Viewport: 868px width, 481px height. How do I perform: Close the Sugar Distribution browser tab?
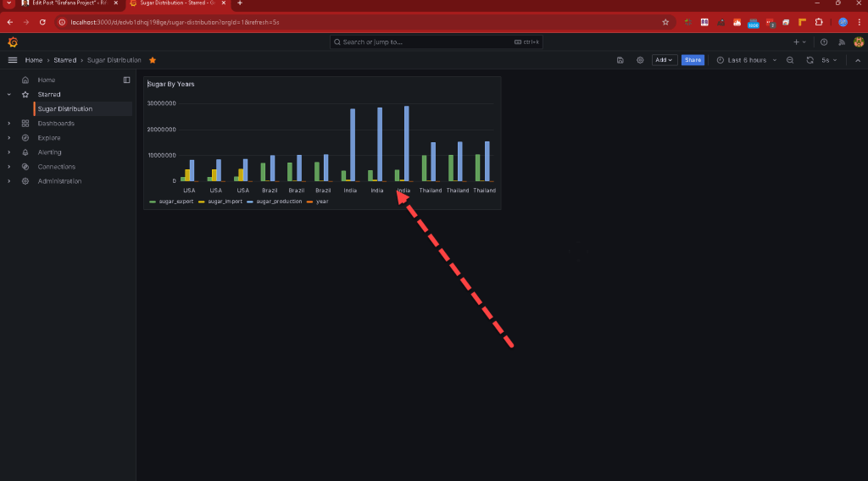click(x=224, y=3)
